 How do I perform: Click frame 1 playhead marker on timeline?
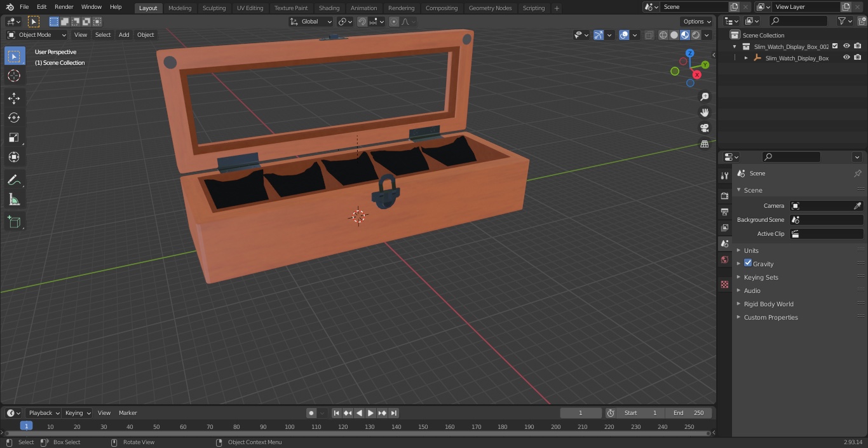click(x=26, y=426)
